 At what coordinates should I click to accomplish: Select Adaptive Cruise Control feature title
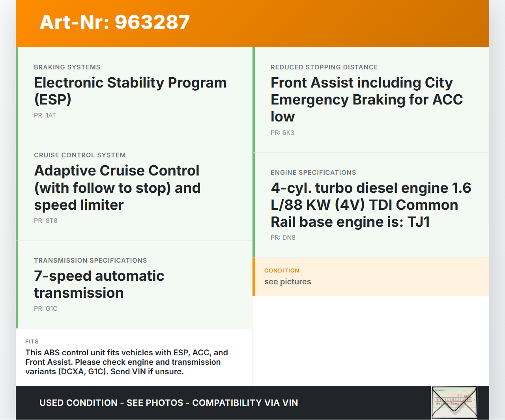pos(117,188)
